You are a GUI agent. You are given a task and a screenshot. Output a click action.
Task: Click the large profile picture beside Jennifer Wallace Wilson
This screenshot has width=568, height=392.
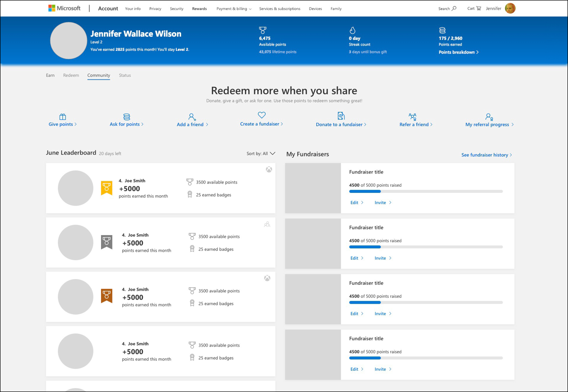(68, 41)
